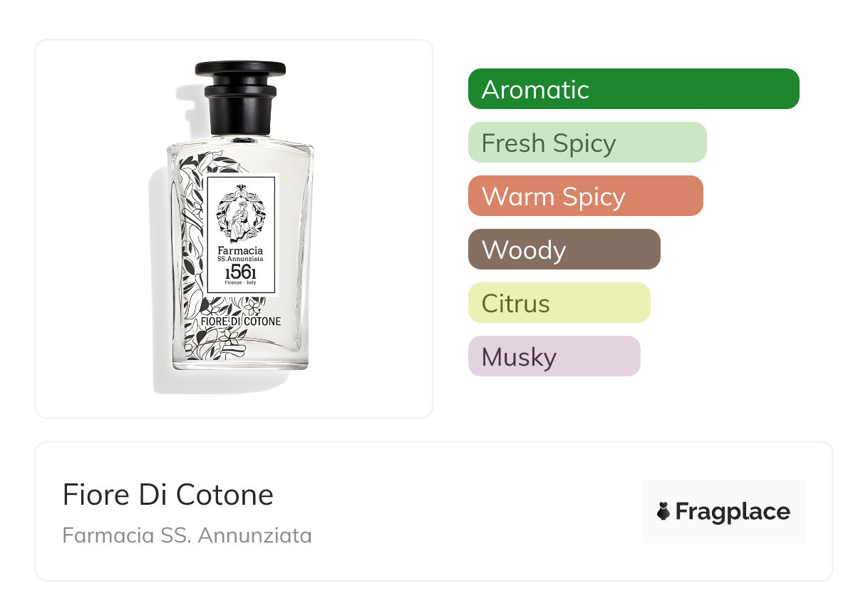Click the Fragplace wordmark text
The height and width of the screenshot is (616, 868).
(x=733, y=512)
